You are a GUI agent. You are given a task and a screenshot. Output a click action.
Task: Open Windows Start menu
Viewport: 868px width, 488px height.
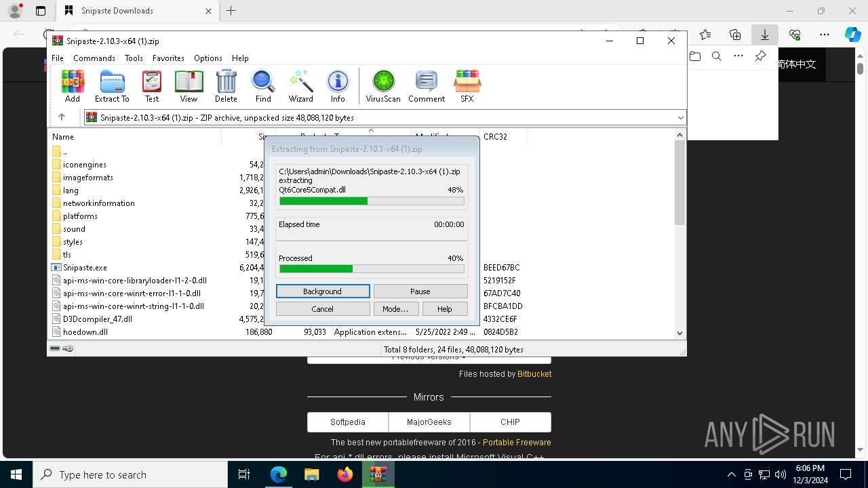tap(16, 474)
